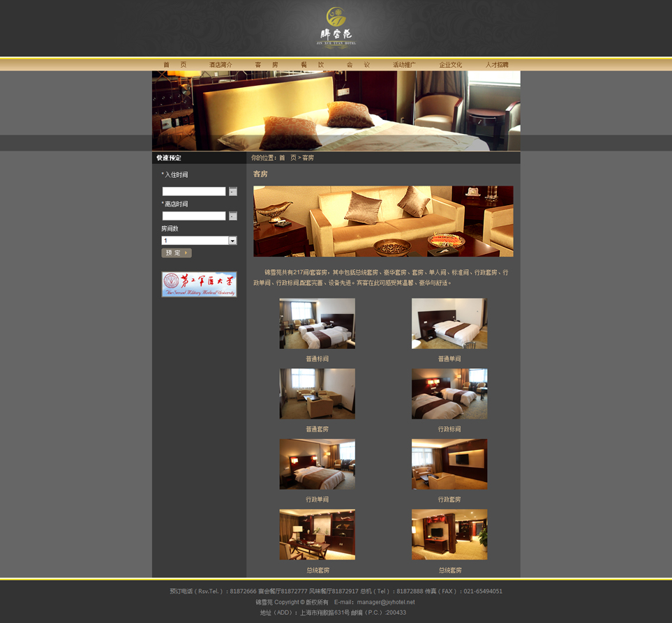This screenshot has height=623, width=672.
Task: Click the 普通套房 caption link
Action: (x=317, y=429)
